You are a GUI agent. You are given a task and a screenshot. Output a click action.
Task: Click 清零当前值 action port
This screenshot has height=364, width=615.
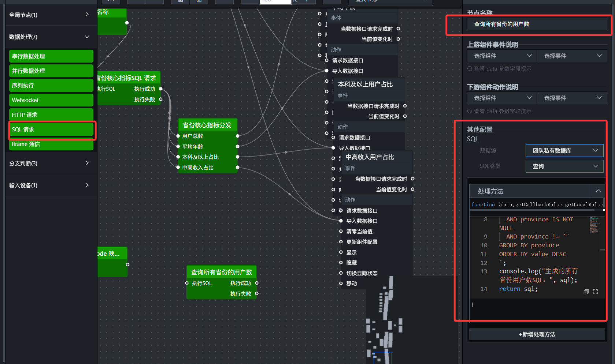[341, 231]
